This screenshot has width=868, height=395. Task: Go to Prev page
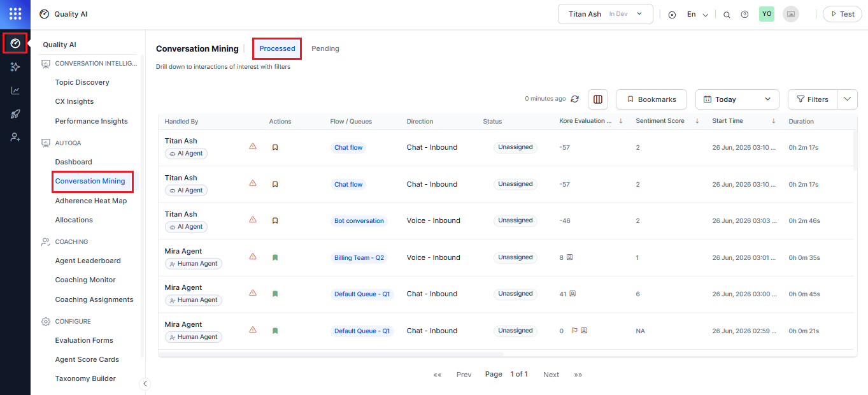464,375
